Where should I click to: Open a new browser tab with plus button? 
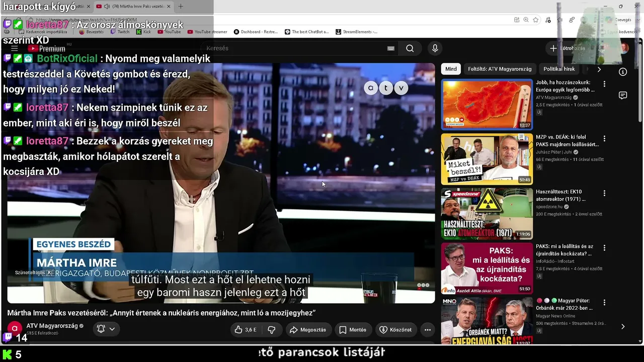181,7
